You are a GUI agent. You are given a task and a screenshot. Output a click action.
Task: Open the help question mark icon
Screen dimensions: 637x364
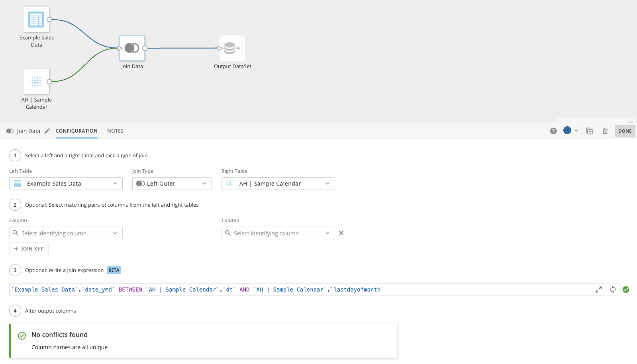coord(553,131)
